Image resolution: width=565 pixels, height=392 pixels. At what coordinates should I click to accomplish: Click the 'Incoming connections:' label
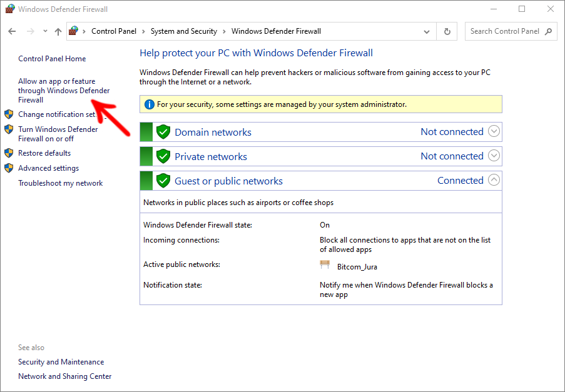pos(181,240)
